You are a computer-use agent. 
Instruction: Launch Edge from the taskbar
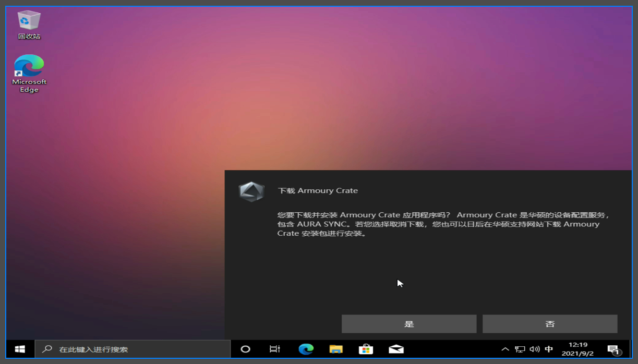pos(306,349)
